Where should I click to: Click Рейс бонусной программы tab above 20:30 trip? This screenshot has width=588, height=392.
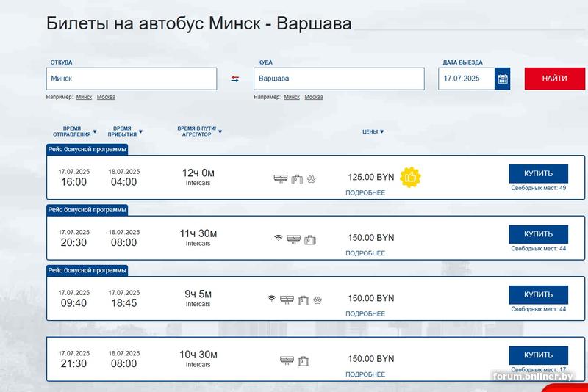tap(87, 210)
